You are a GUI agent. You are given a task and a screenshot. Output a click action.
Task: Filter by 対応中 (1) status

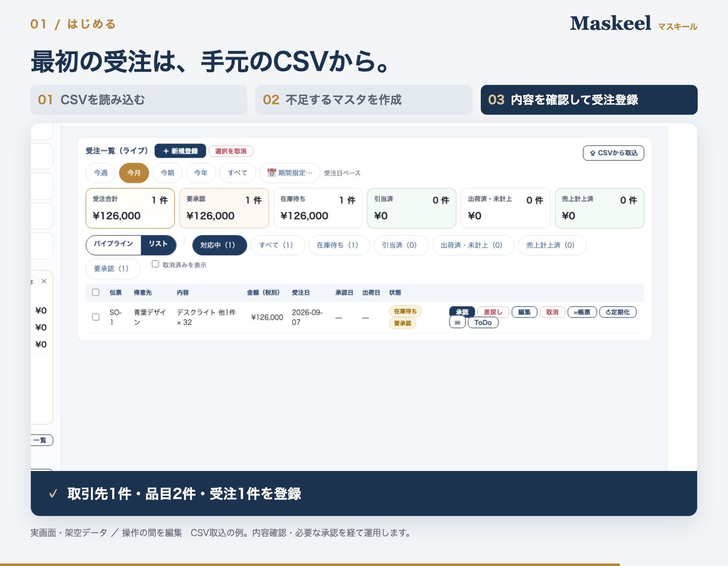point(219,245)
